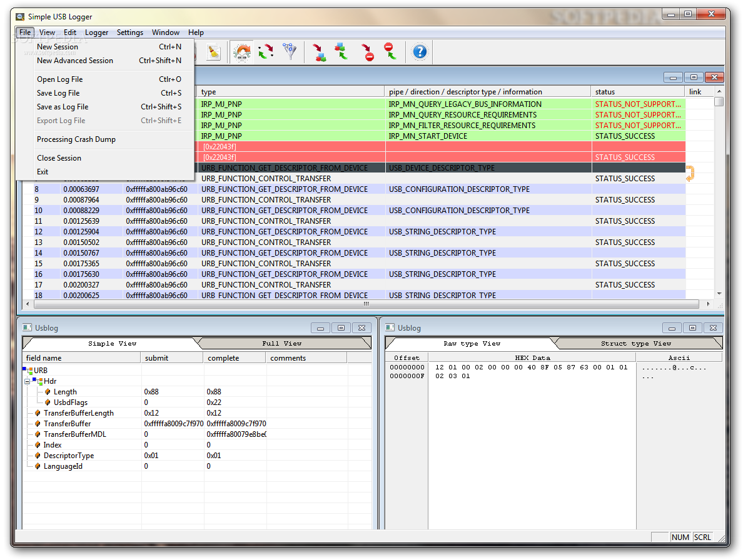Select Save Log File menu entry
Screen dimensions: 743x560
click(x=106, y=92)
